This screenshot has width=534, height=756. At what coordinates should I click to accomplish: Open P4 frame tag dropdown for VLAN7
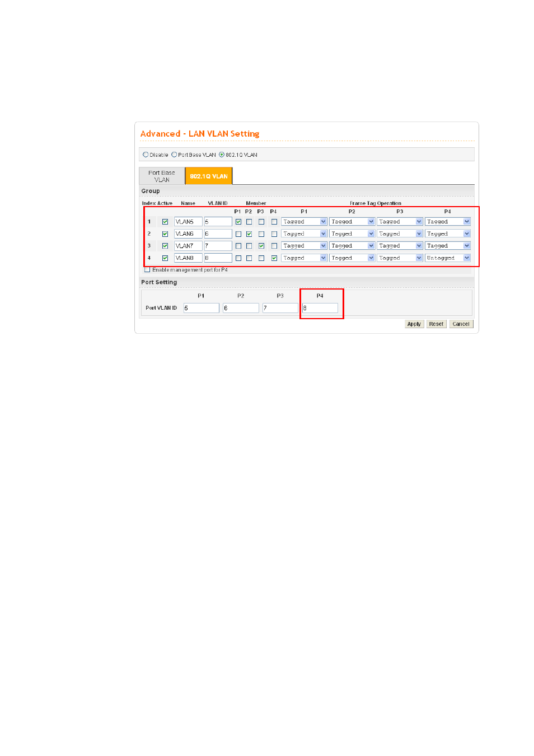pos(448,246)
